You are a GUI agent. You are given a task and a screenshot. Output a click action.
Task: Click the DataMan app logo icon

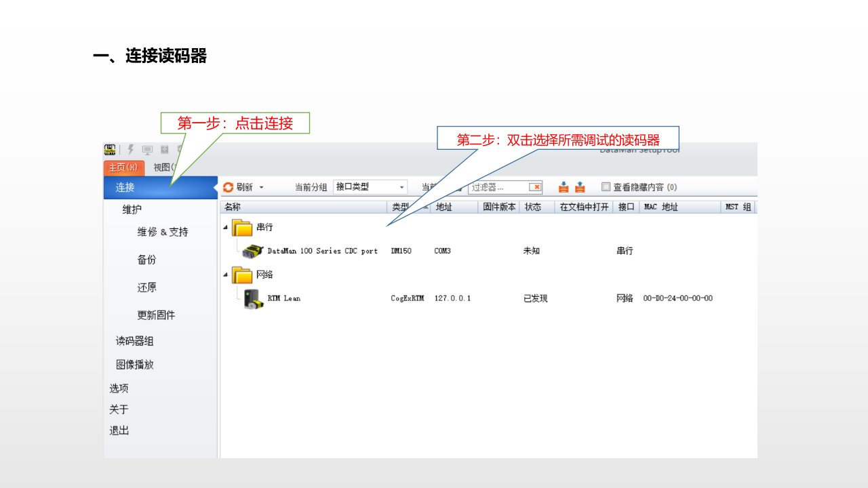pyautogui.click(x=110, y=150)
